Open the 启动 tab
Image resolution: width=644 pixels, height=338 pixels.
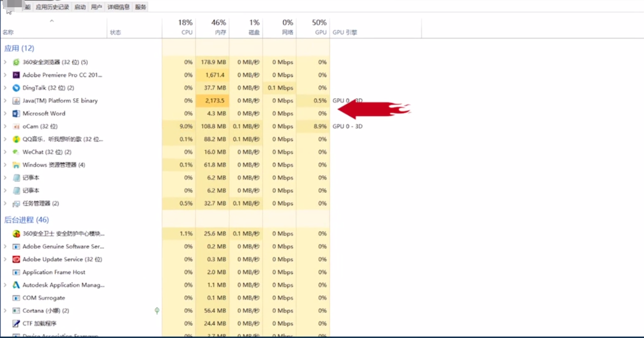pyautogui.click(x=80, y=7)
